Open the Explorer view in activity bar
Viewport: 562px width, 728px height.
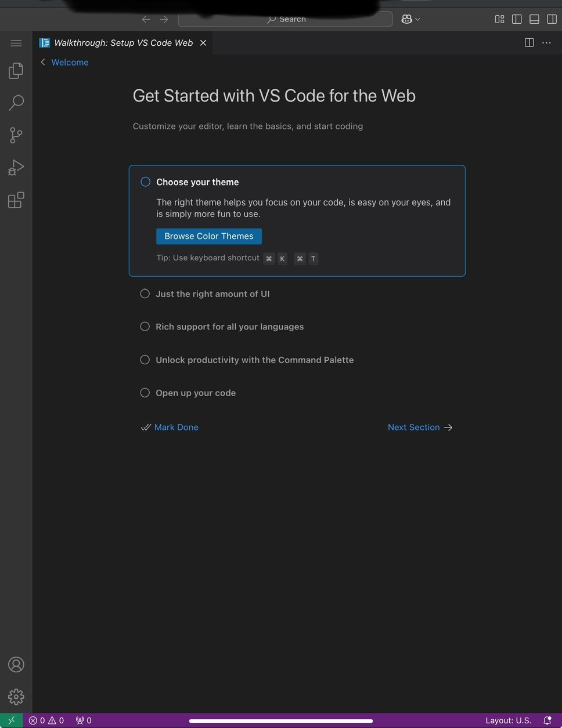[x=16, y=71]
